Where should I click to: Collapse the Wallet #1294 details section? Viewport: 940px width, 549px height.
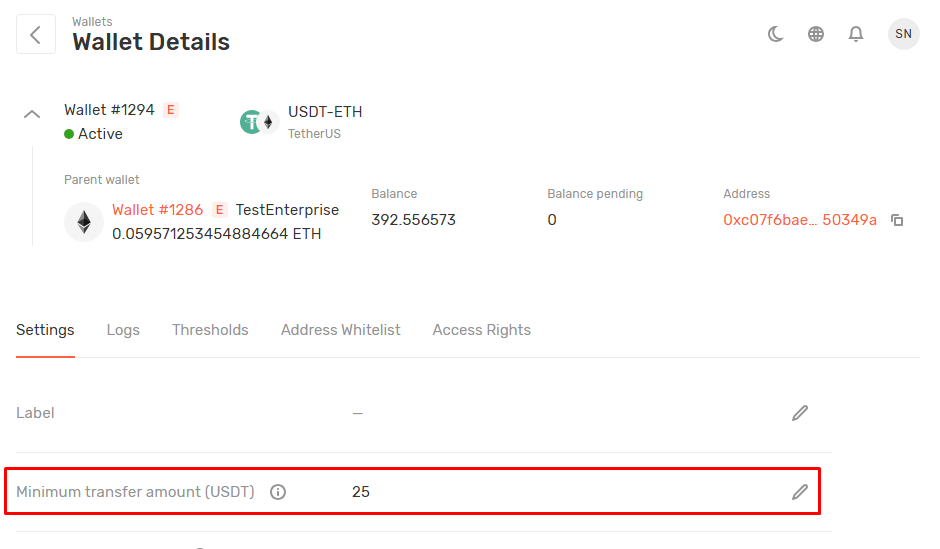pos(32,114)
